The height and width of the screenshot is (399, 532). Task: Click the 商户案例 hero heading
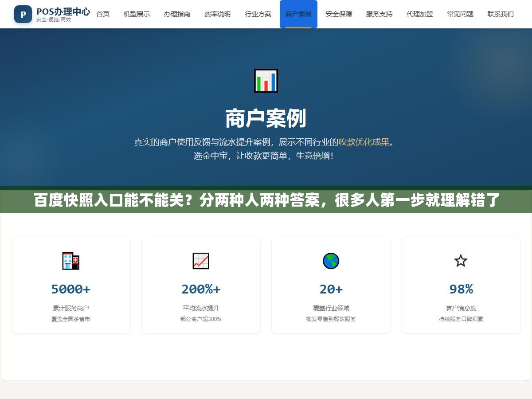click(x=266, y=119)
